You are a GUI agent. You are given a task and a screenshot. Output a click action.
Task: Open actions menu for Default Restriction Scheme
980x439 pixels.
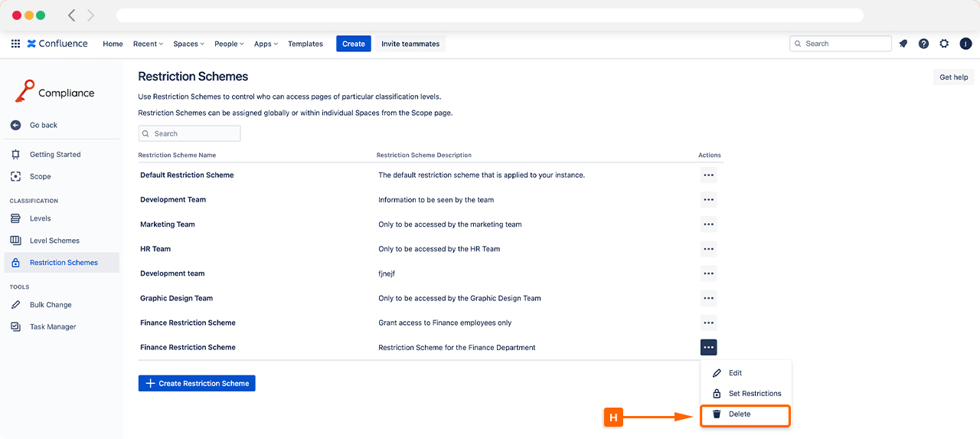click(708, 175)
